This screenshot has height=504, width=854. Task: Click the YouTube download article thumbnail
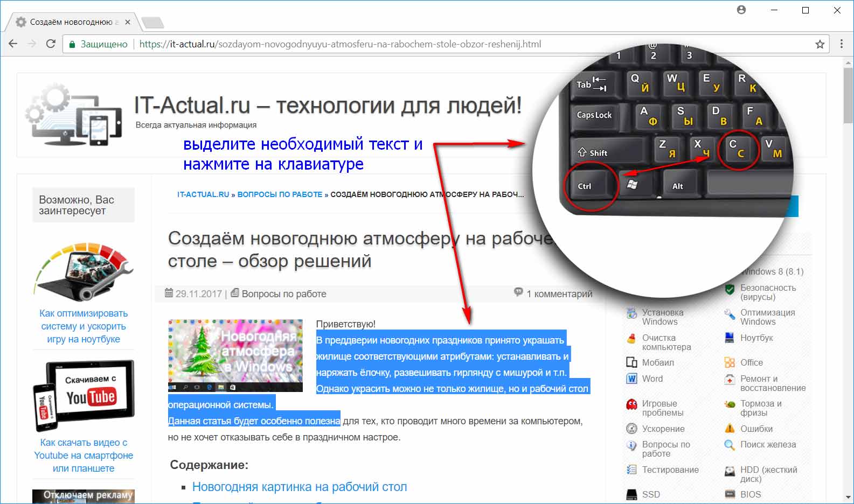point(84,396)
